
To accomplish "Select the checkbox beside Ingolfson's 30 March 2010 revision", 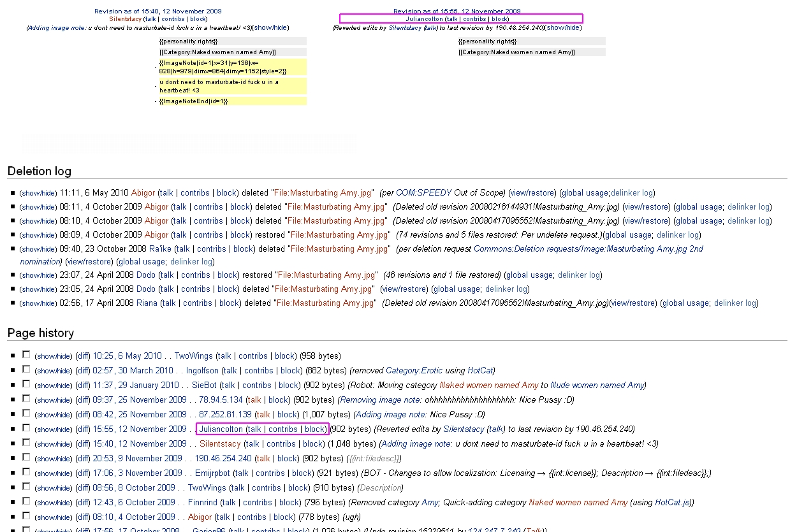I will pyautogui.click(x=26, y=370).
